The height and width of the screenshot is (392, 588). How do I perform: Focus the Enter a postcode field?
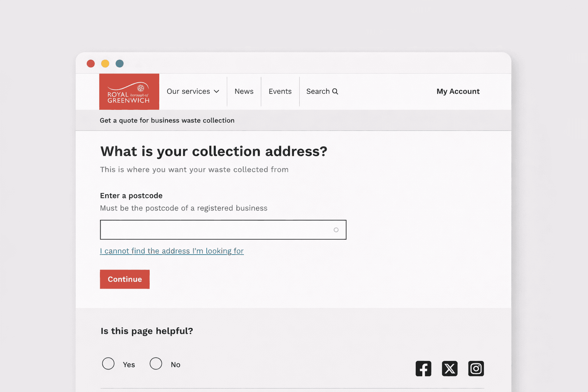pos(214,230)
